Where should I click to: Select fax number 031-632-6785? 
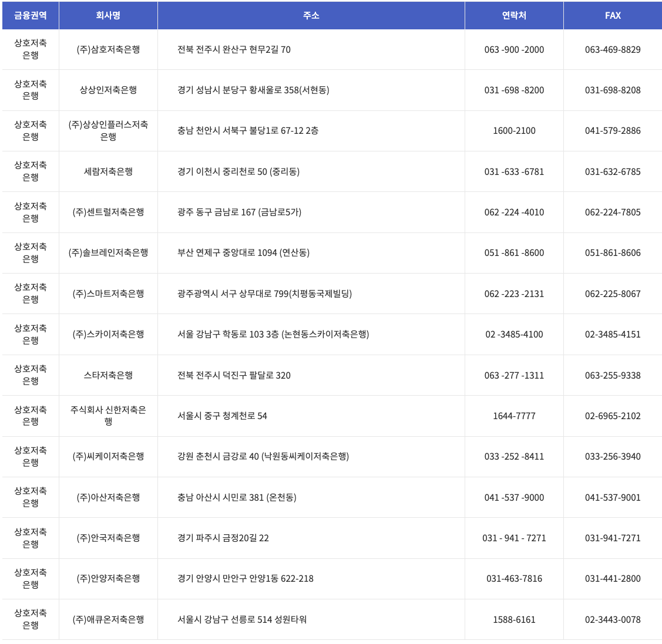coord(613,171)
